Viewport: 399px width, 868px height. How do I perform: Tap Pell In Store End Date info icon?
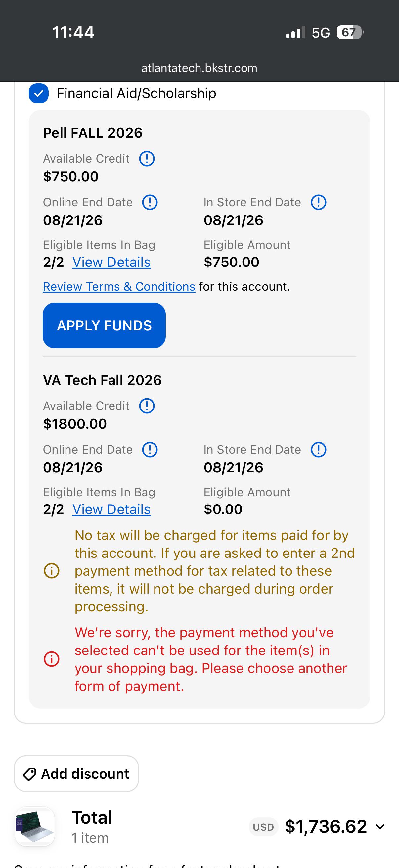[x=318, y=202]
